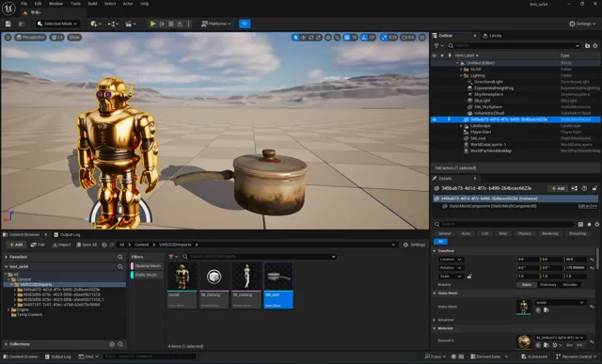The image size is (602, 364).
Task: Toggle visibility eye of selected outliner actor
Action: tap(435, 119)
